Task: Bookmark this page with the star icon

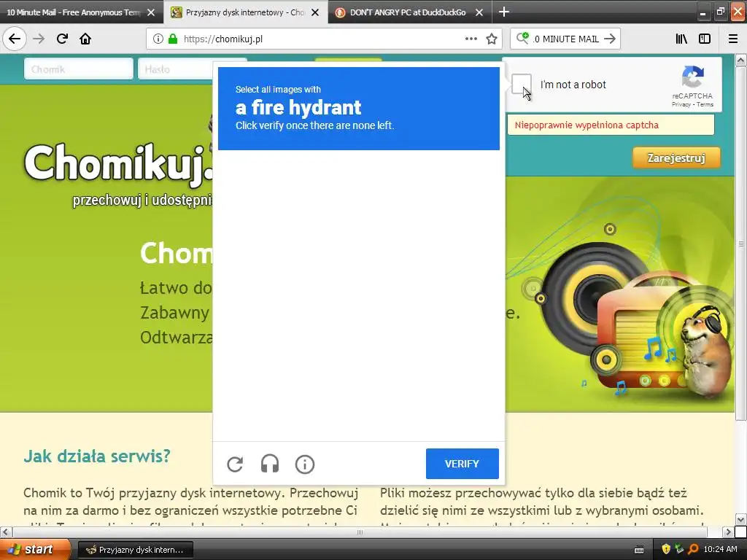Action: pyautogui.click(x=492, y=39)
